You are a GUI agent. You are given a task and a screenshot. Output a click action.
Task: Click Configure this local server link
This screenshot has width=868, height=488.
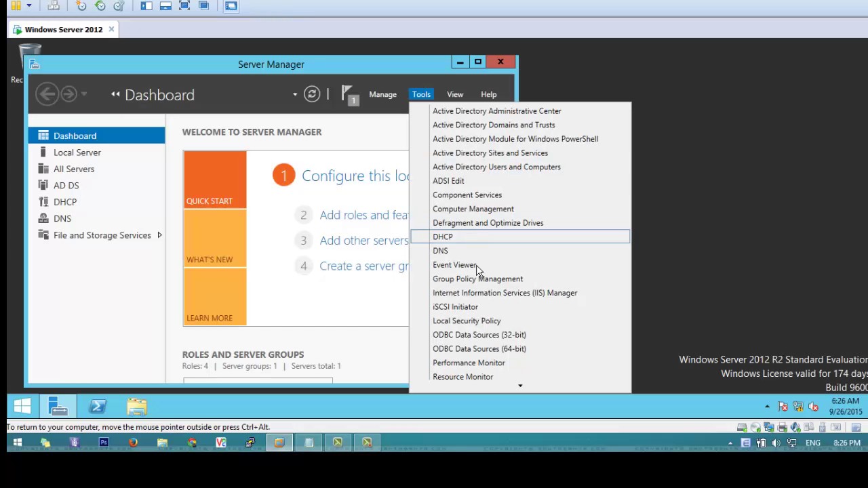355,176
